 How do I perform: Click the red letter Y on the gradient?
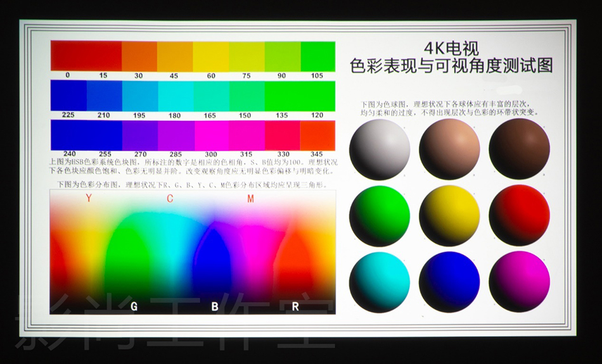pos(89,199)
